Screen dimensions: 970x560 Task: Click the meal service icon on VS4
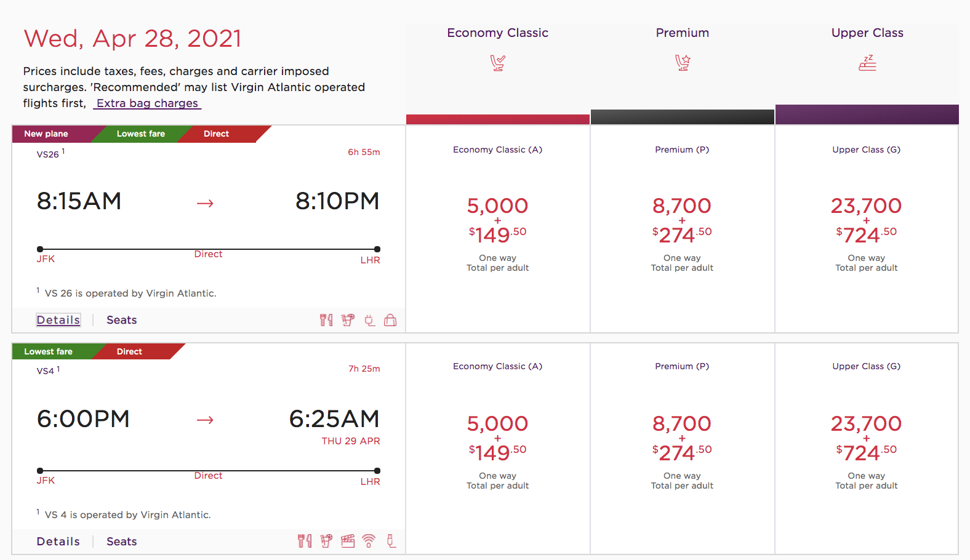tap(304, 541)
